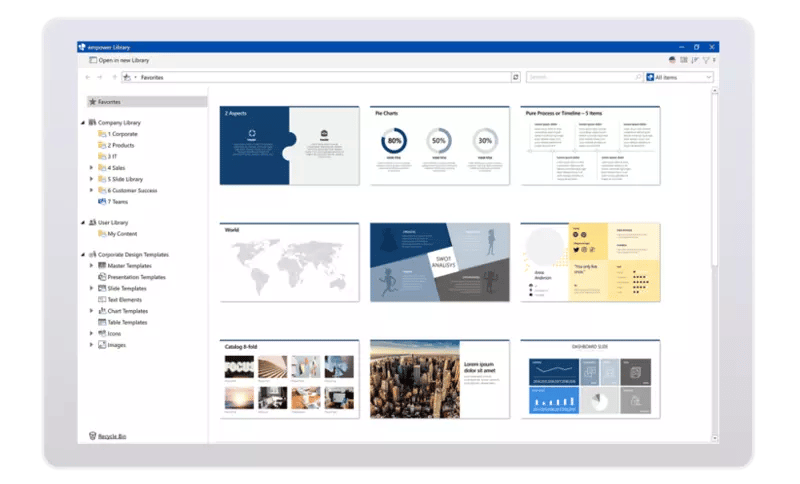Open the toolbar overflow menu
Screen dimensions: 800x484
[x=714, y=60]
